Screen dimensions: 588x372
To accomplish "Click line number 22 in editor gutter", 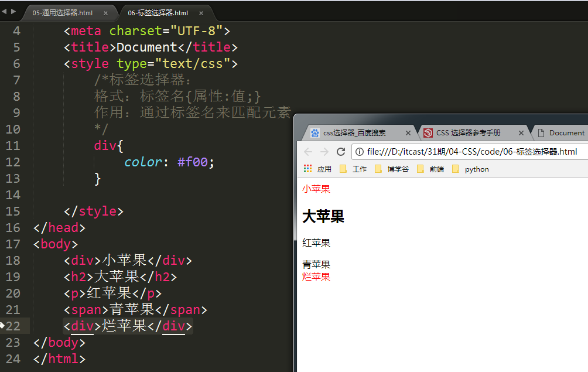I will point(13,326).
